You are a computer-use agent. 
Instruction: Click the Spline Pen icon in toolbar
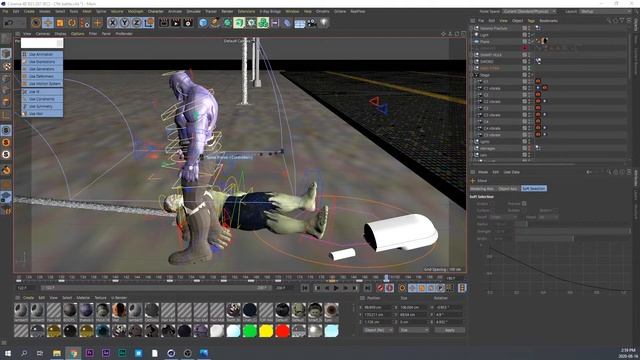(x=215, y=23)
